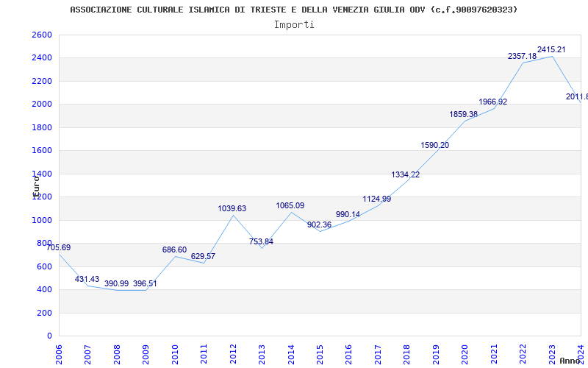This screenshot has height=368, width=588.
Task: Select the data label 1065.09
Action: [290, 205]
